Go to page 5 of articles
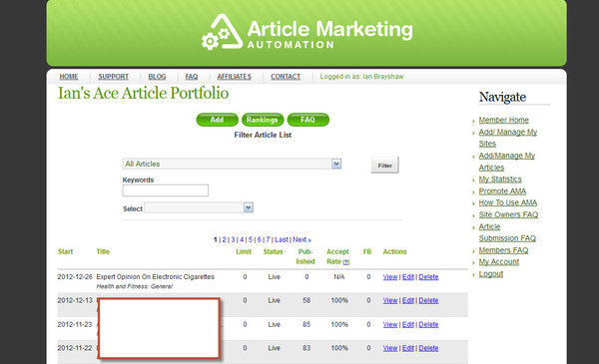The image size is (599, 364). (251, 239)
